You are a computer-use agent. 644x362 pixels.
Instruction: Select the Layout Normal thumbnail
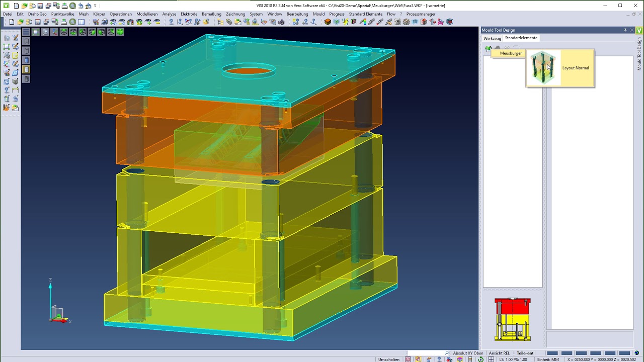pos(543,67)
